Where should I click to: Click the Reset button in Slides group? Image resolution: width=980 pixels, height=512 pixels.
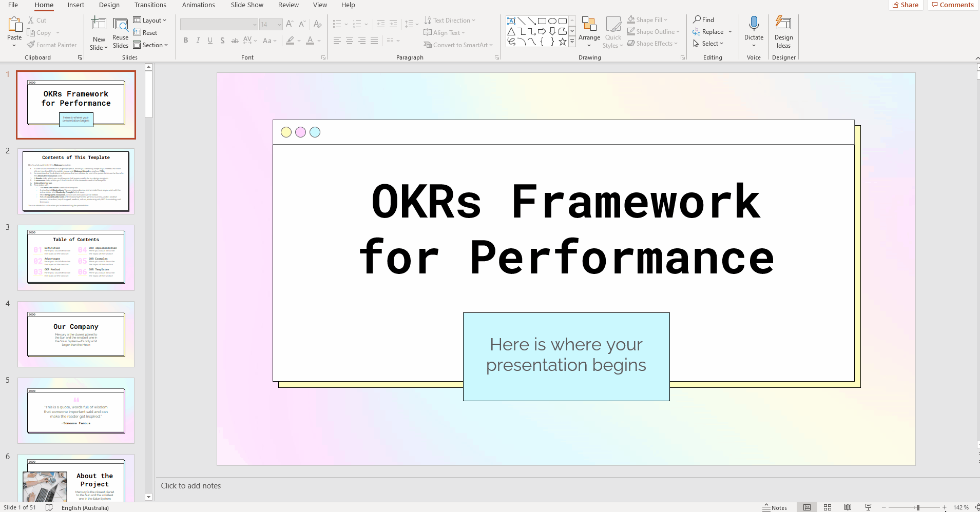(146, 32)
